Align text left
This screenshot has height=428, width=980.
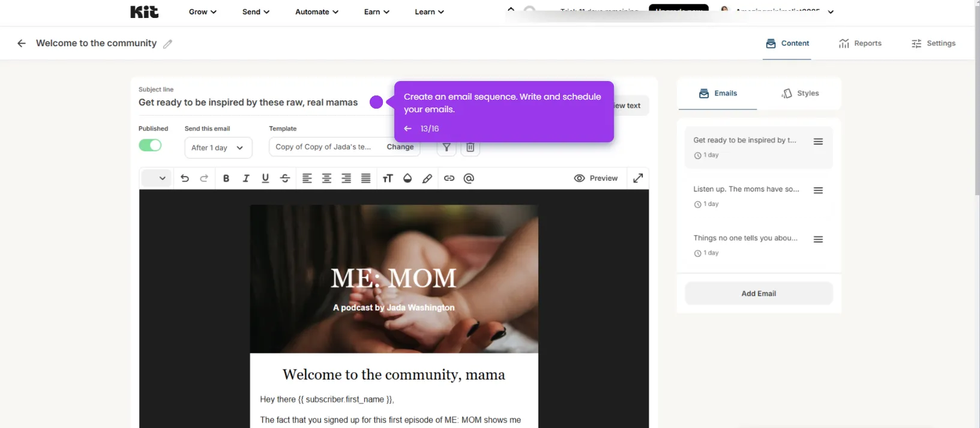307,178
